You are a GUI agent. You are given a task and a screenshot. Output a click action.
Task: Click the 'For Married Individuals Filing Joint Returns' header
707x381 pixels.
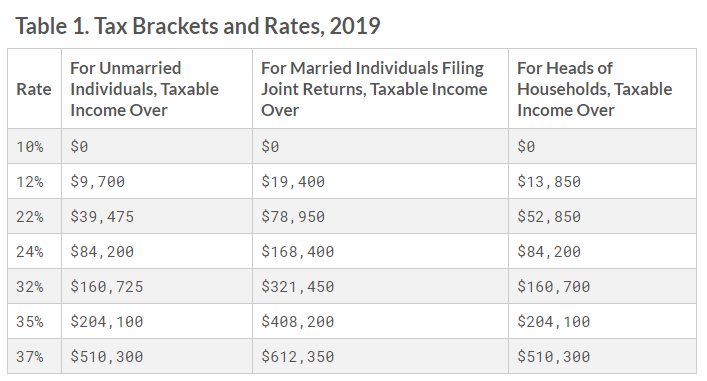tap(381, 89)
